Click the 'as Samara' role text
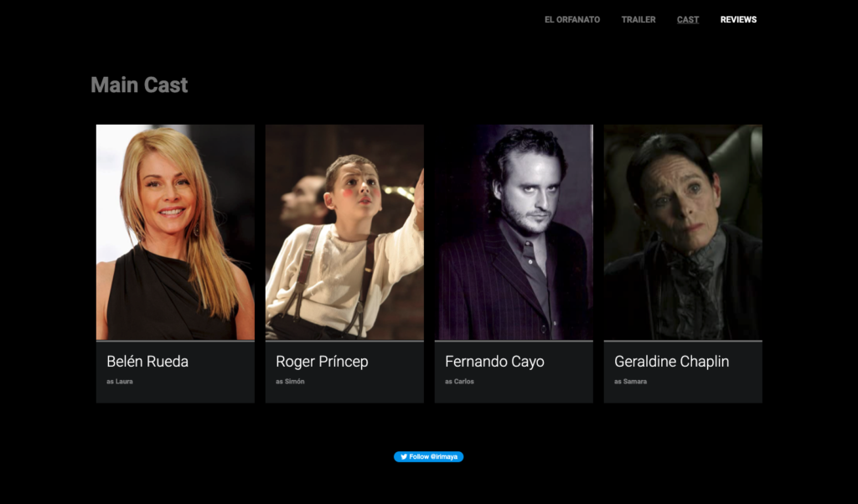Screen dimensions: 858x504 click(630, 382)
